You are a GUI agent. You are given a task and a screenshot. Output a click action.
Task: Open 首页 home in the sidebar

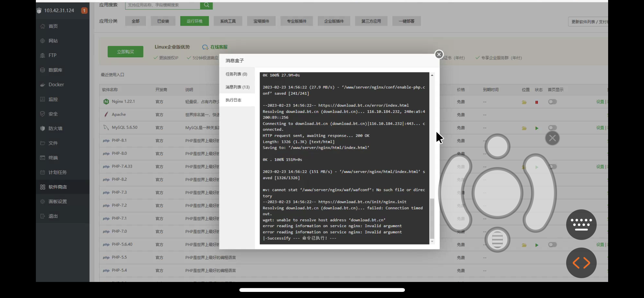coord(62,26)
